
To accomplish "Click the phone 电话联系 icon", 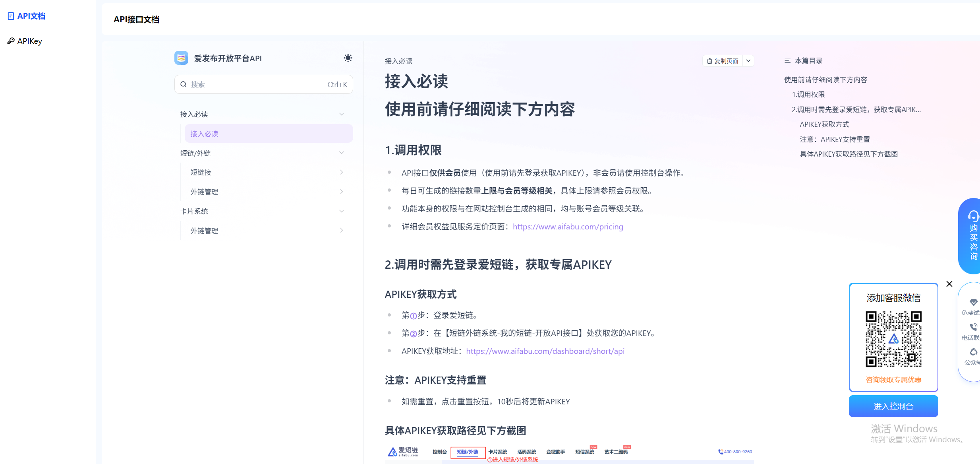I will (973, 327).
